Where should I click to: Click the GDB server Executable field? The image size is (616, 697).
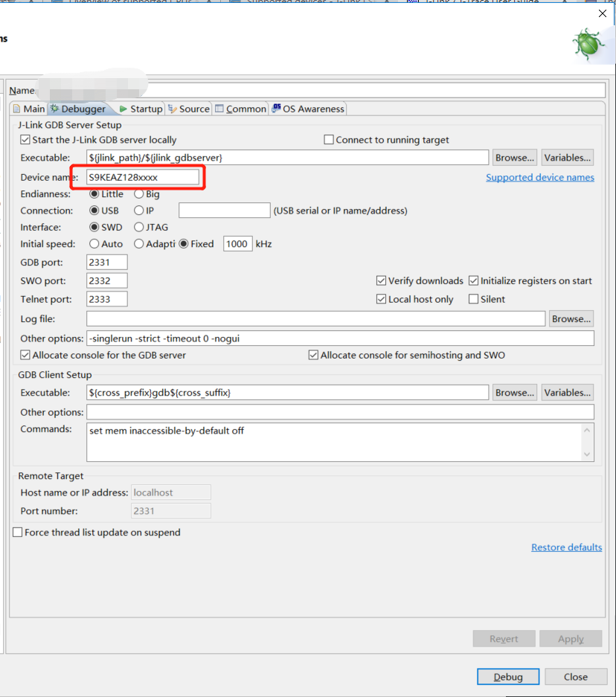[288, 158]
